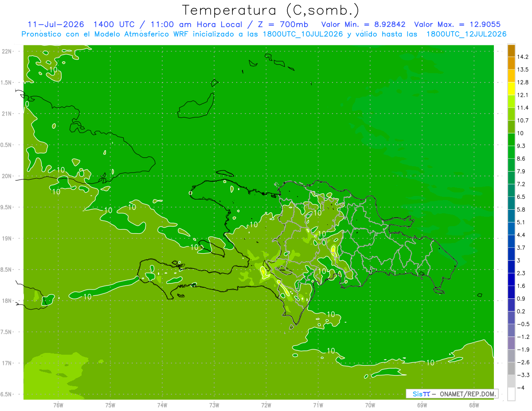The height and width of the screenshot is (411, 532).
Task: Click the '17N' latitude label
Action: 7,363
